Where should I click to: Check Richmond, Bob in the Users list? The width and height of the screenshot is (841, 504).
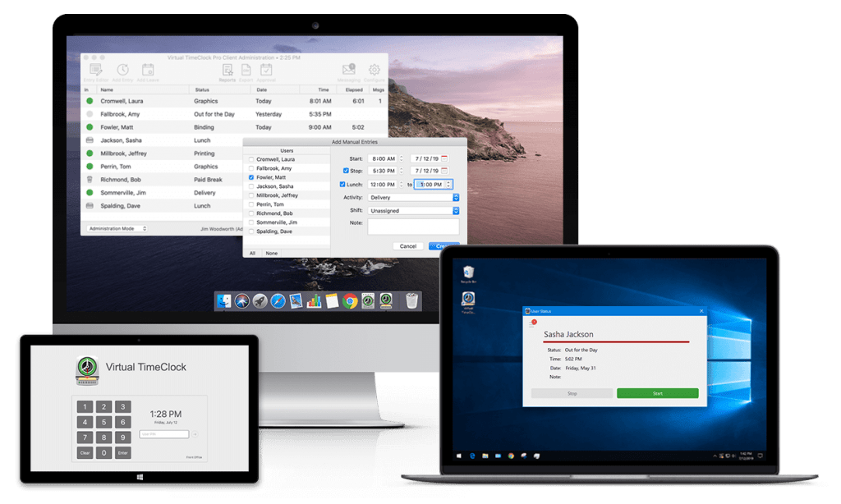click(x=251, y=213)
